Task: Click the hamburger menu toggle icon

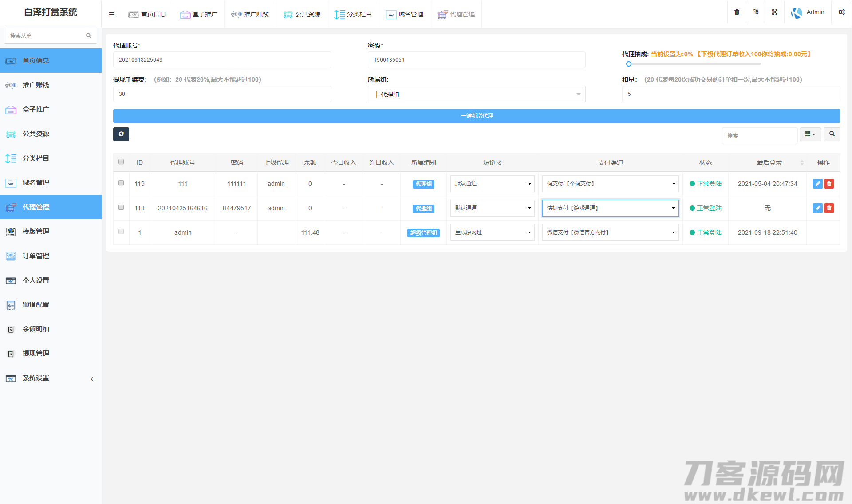Action: 112,14
